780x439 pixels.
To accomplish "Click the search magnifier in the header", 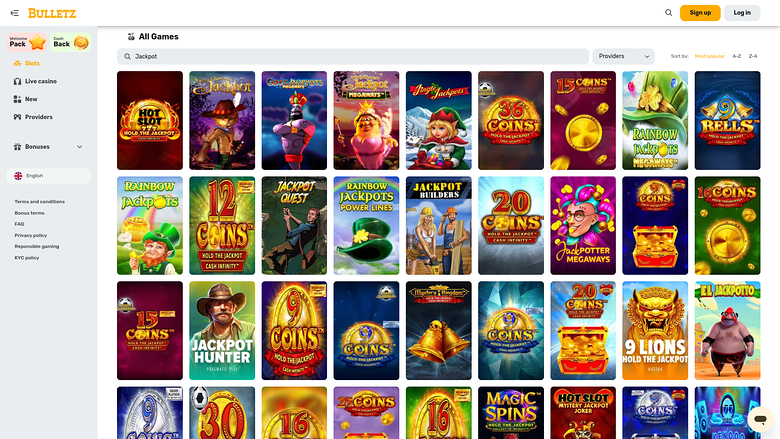I will coord(669,13).
